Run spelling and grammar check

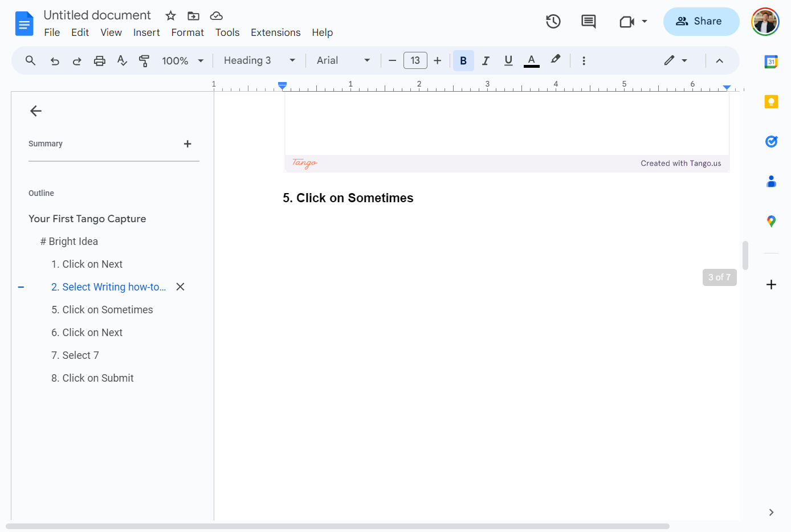tap(122, 60)
